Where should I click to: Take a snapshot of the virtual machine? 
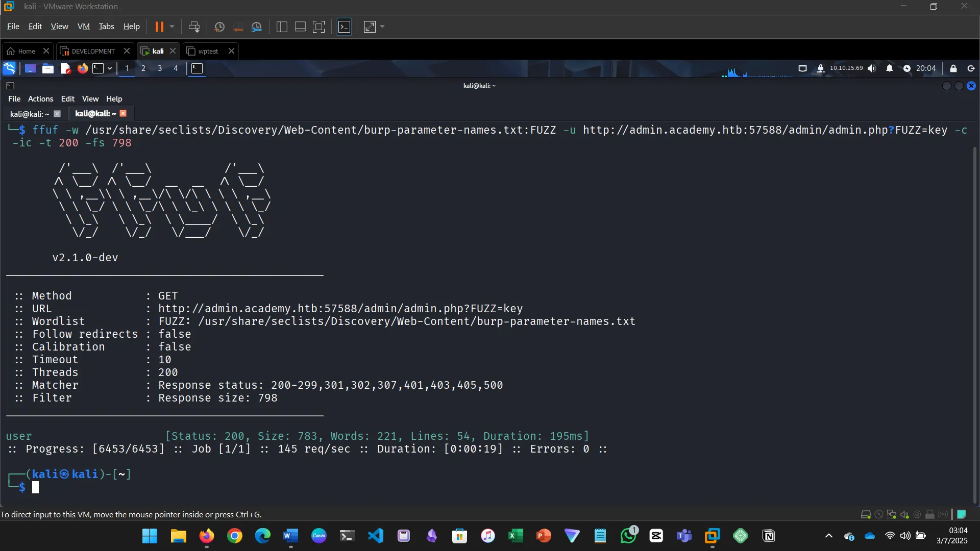tap(219, 27)
